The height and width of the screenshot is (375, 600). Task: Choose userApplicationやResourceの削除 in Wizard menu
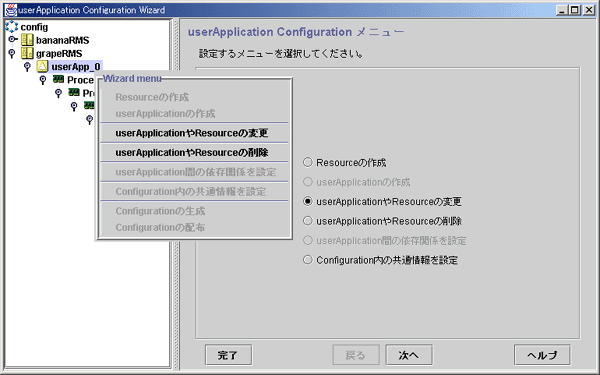pos(194,153)
